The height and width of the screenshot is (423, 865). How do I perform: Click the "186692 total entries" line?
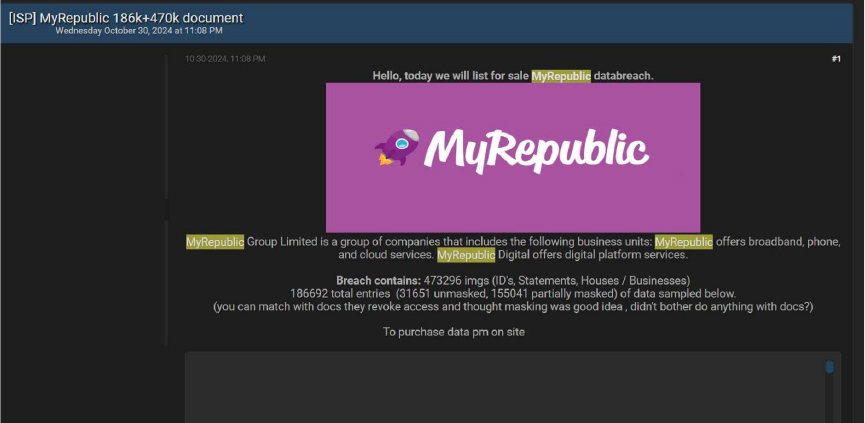click(x=513, y=293)
